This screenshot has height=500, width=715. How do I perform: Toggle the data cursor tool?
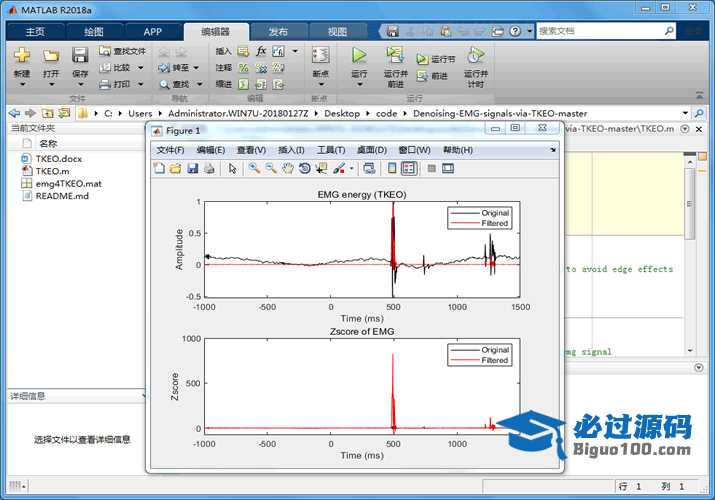(x=321, y=169)
